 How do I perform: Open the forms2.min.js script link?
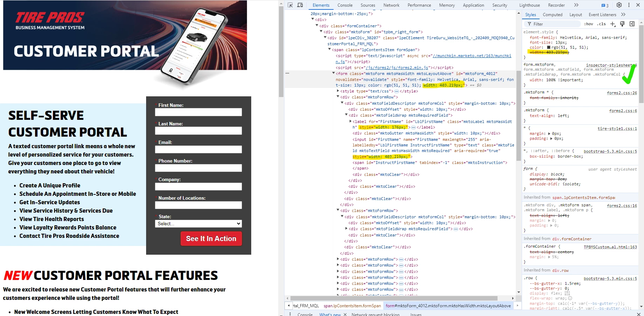tap(397, 68)
